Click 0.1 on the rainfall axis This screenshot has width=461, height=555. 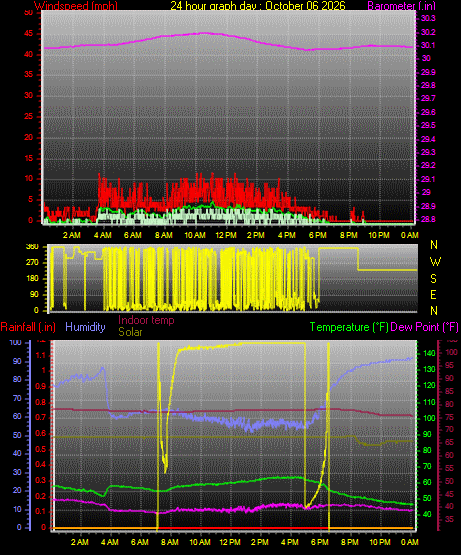[x=41, y=511]
